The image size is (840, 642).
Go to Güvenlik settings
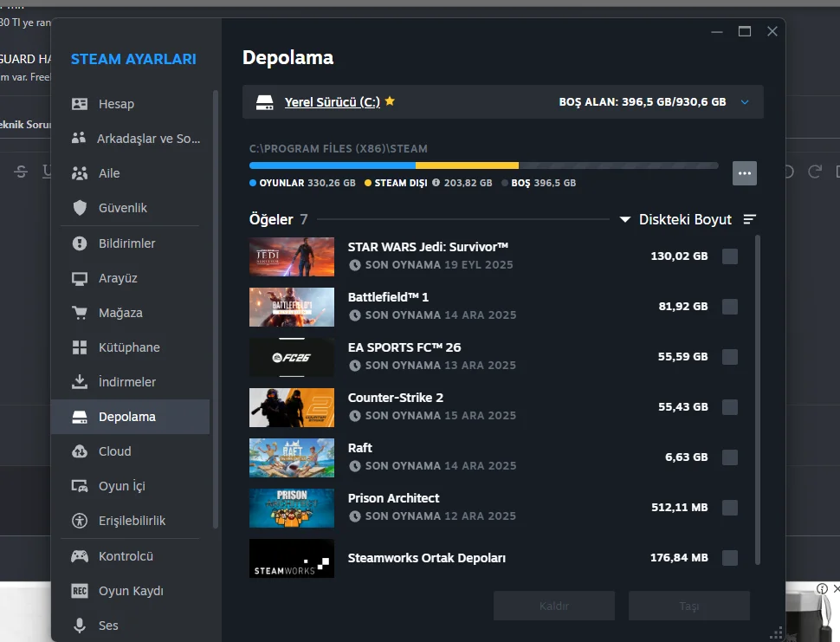click(x=132, y=208)
